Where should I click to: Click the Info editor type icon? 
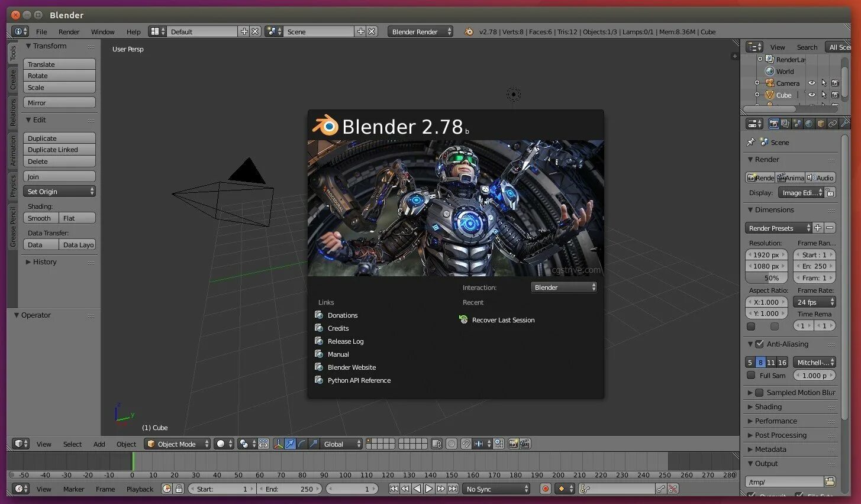click(21, 31)
